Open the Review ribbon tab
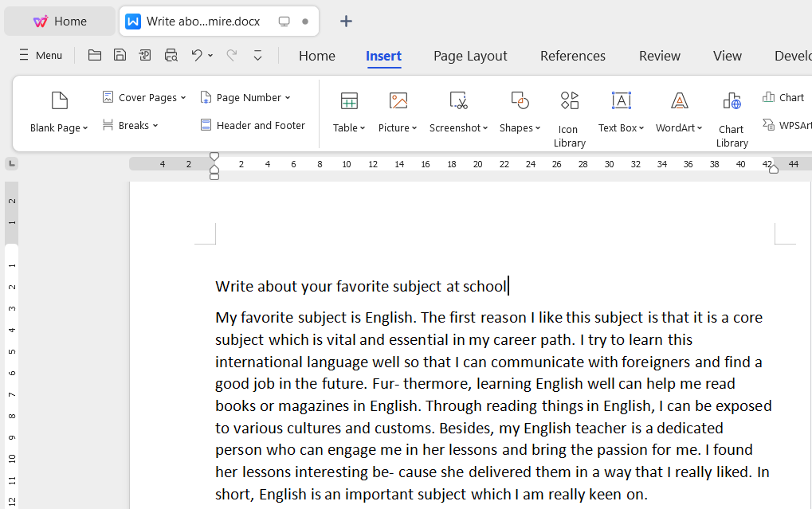This screenshot has height=509, width=812. (x=659, y=56)
